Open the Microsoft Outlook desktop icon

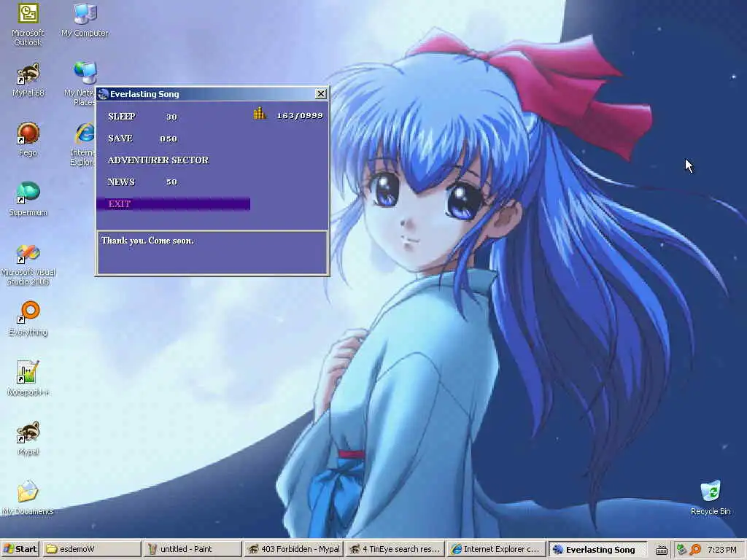28,25
